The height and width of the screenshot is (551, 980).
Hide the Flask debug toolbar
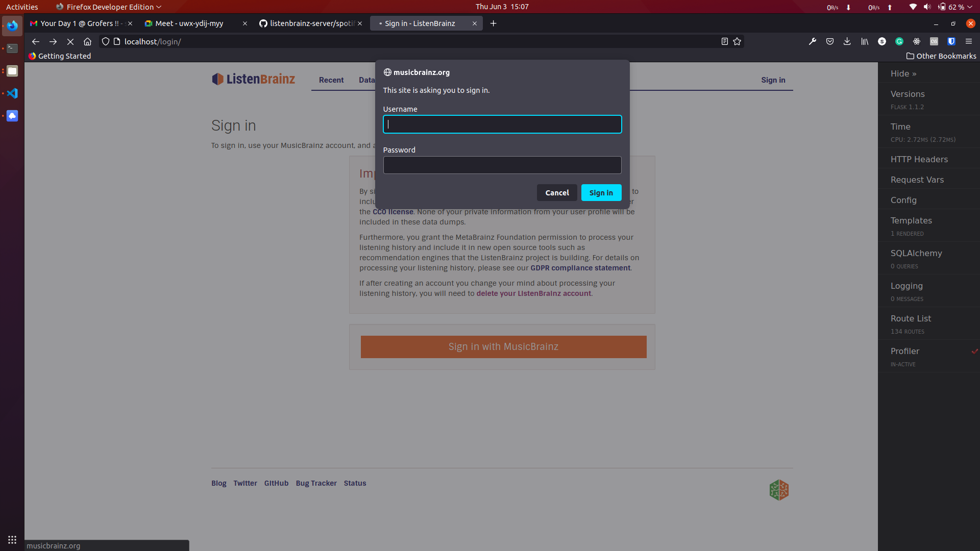(903, 73)
